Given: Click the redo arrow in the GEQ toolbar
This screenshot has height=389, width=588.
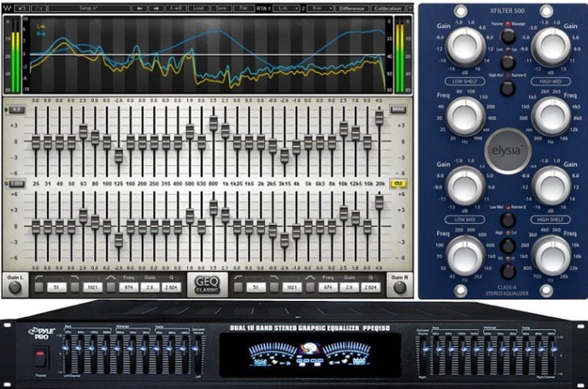Looking at the screenshot, I should (x=39, y=9).
